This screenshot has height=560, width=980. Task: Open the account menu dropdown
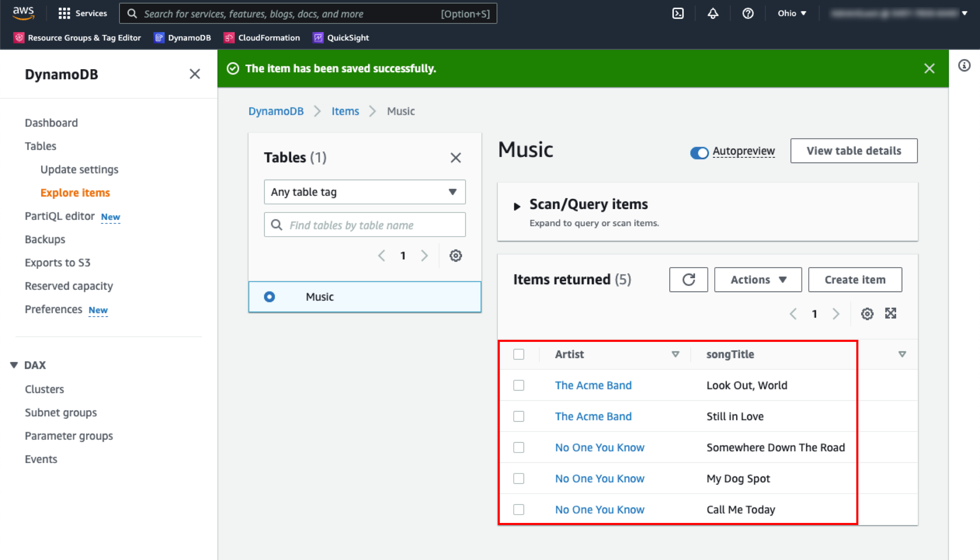pos(899,14)
